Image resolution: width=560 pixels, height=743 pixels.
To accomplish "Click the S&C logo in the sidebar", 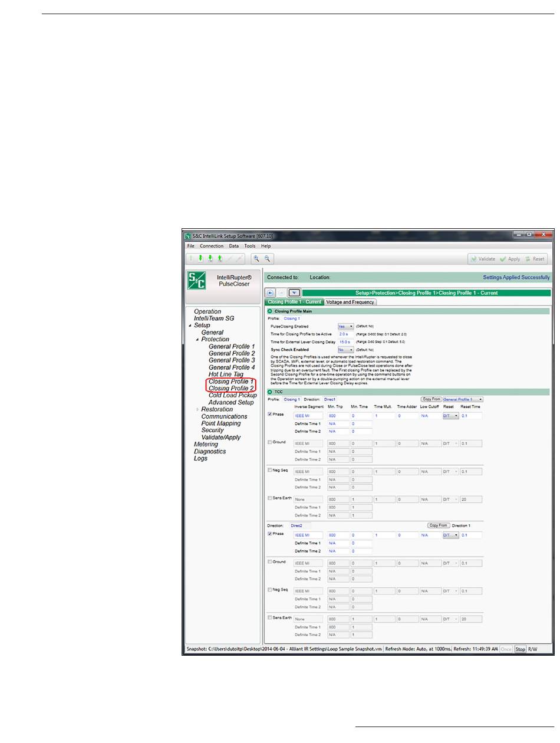I will (197, 280).
